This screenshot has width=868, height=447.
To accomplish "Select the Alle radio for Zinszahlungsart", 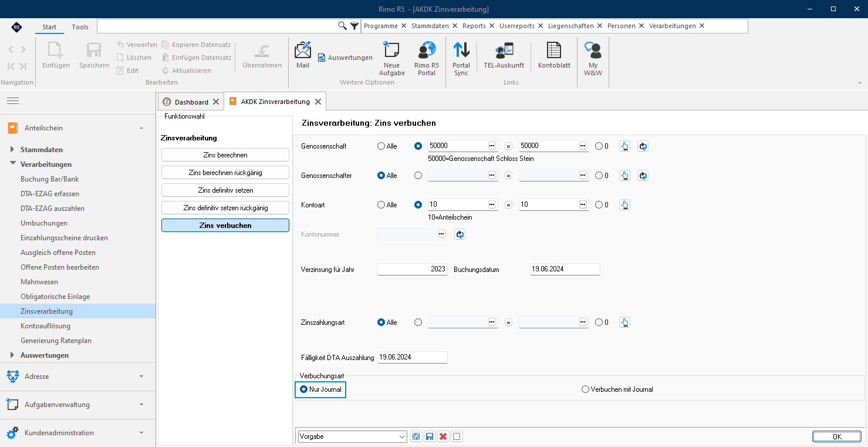I will point(381,322).
